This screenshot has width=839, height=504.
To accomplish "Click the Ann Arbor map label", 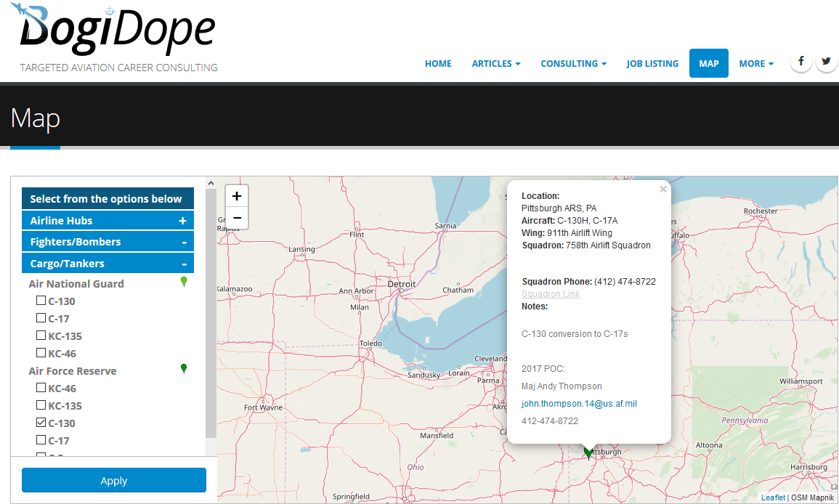I will [x=357, y=290].
